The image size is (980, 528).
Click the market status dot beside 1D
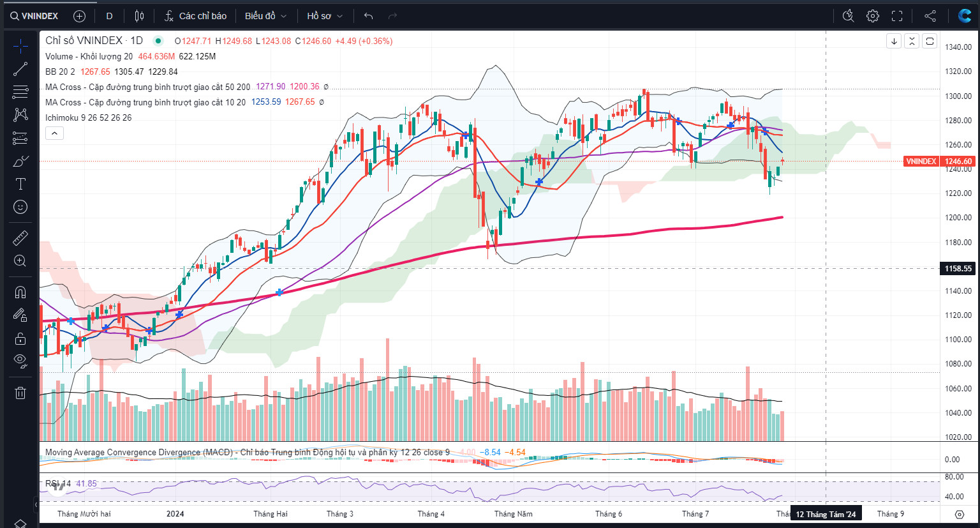coord(158,41)
